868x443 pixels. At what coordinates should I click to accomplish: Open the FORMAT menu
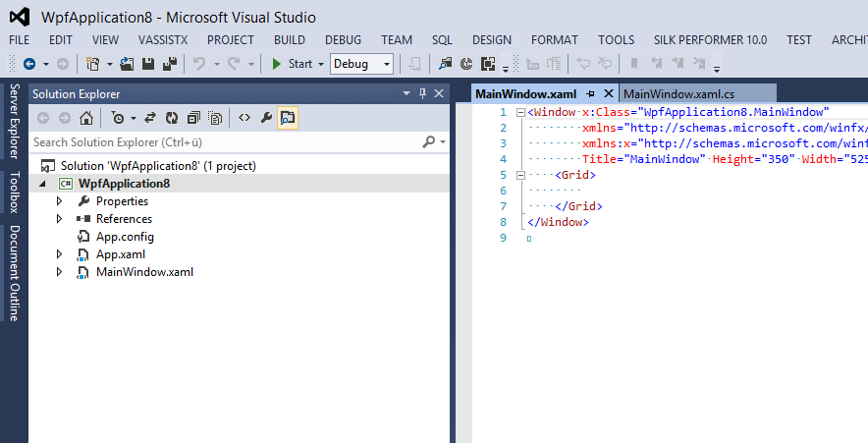click(x=554, y=40)
